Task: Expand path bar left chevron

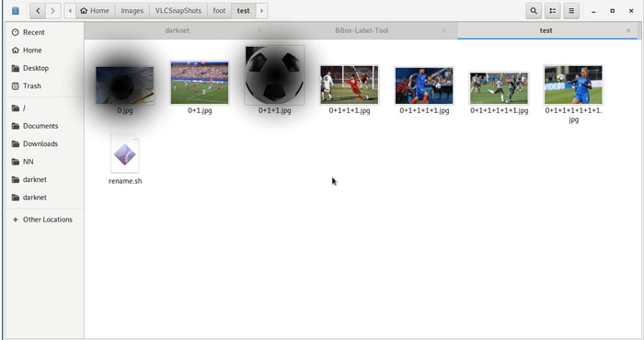Action: point(70,11)
